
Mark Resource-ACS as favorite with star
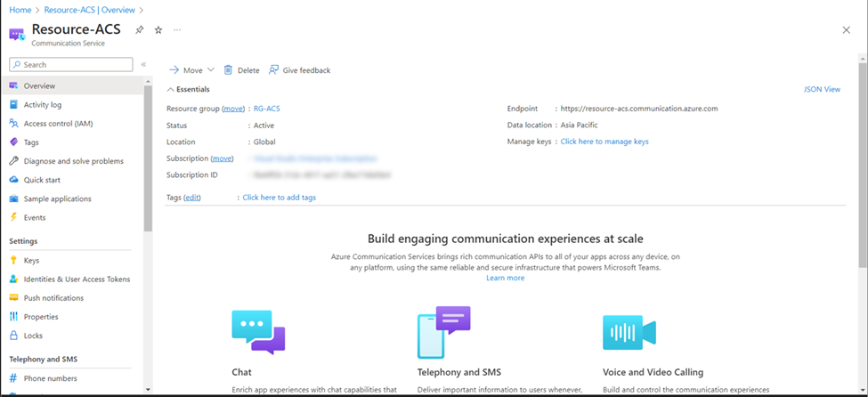[x=158, y=30]
